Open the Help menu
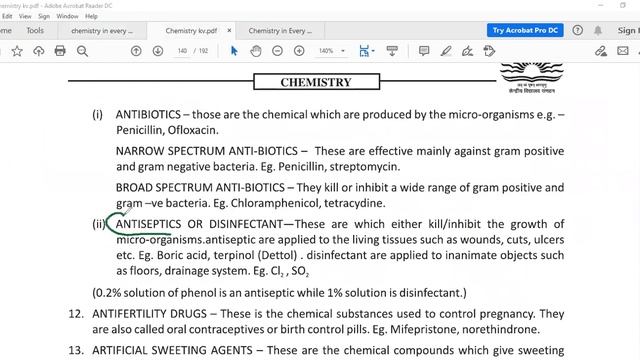The width and height of the screenshot is (640, 360). [91, 16]
